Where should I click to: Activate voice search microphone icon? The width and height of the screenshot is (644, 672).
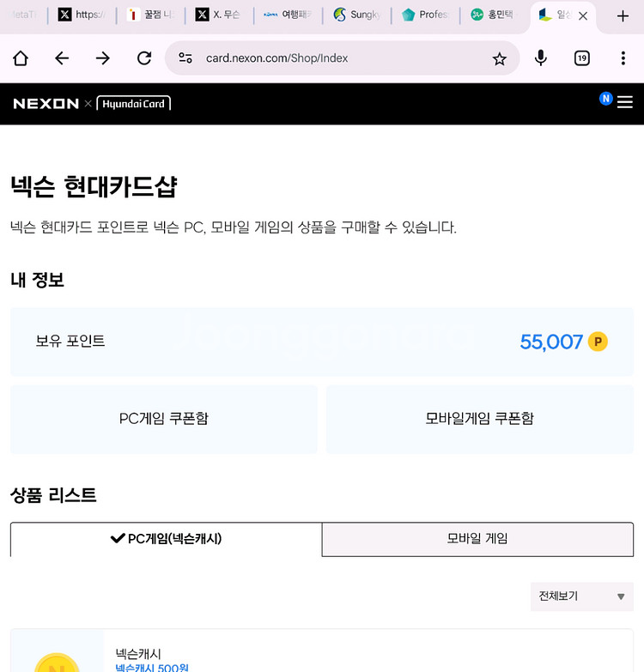(x=541, y=58)
